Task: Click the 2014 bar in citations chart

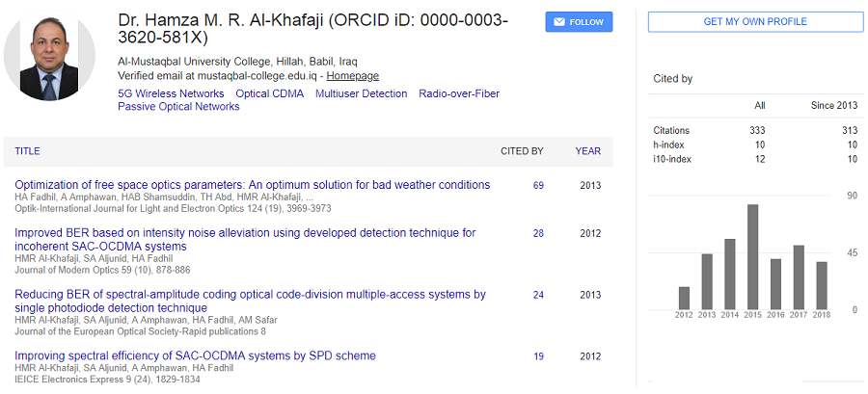Action: (730, 275)
